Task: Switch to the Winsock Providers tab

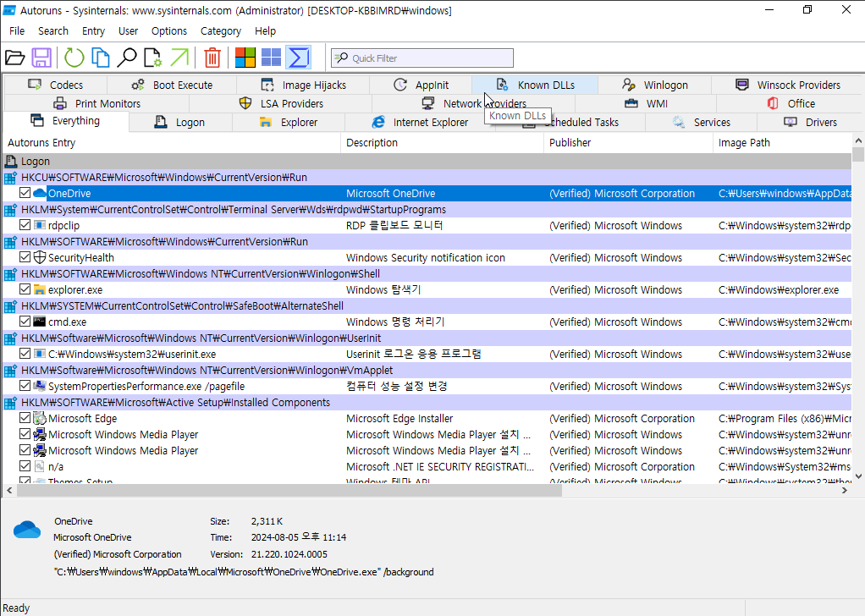Action: pyautogui.click(x=787, y=85)
